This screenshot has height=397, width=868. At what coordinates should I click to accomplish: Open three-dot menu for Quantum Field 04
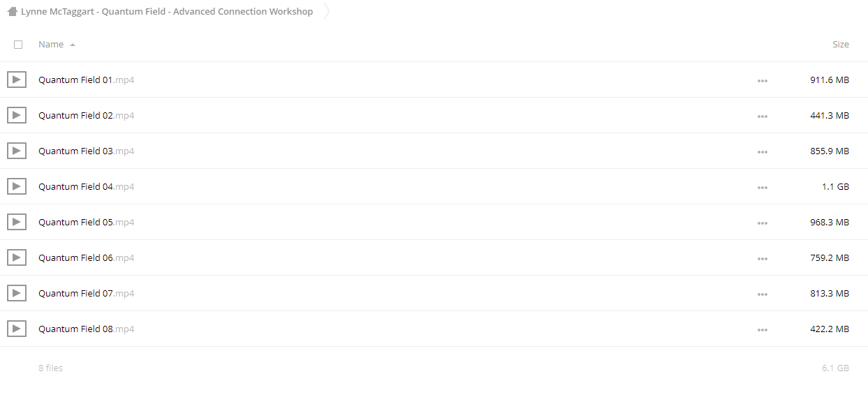[x=762, y=188]
